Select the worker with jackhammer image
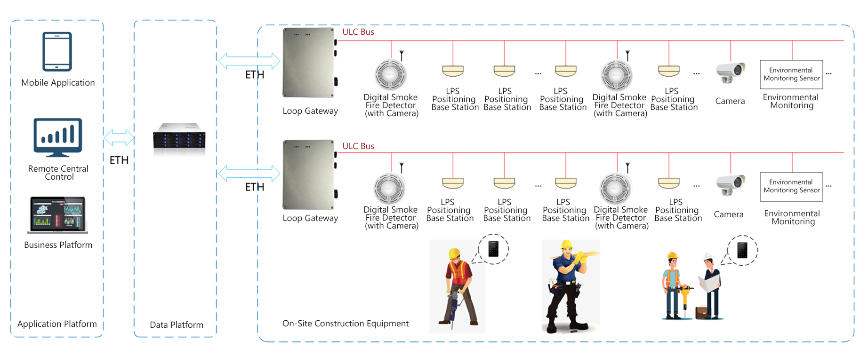Image resolution: width=868 pixels, height=356 pixels. tap(458, 286)
